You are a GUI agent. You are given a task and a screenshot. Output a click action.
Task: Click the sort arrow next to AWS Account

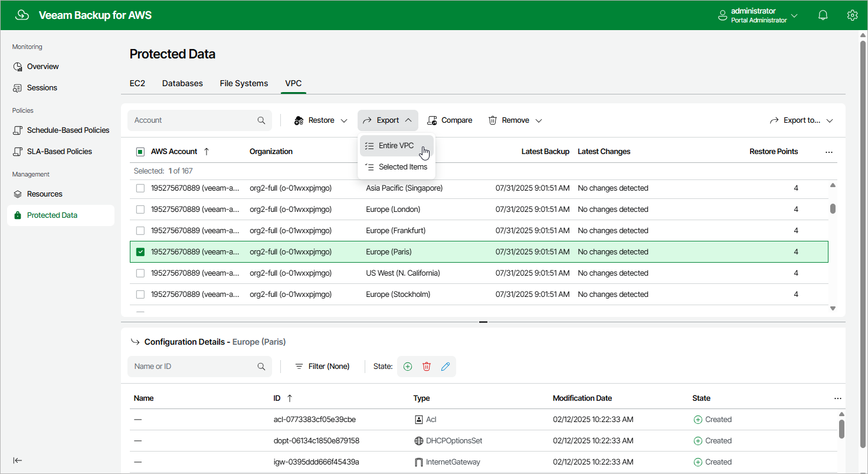(207, 152)
